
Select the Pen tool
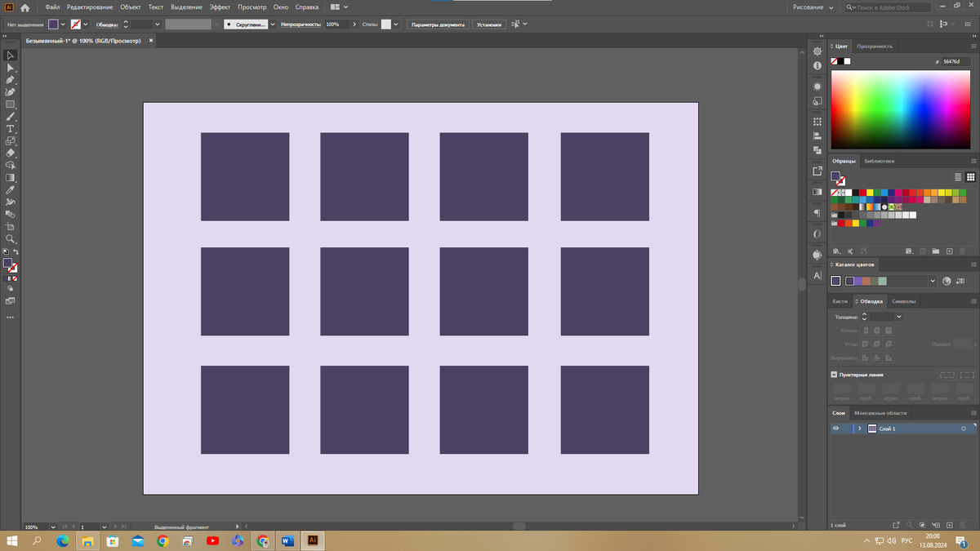[x=11, y=80]
